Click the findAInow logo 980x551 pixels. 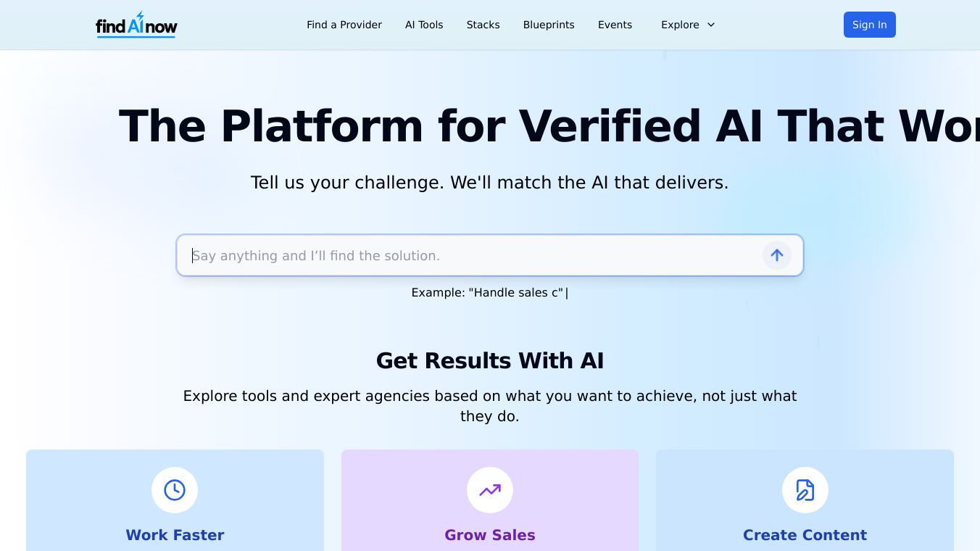click(136, 25)
